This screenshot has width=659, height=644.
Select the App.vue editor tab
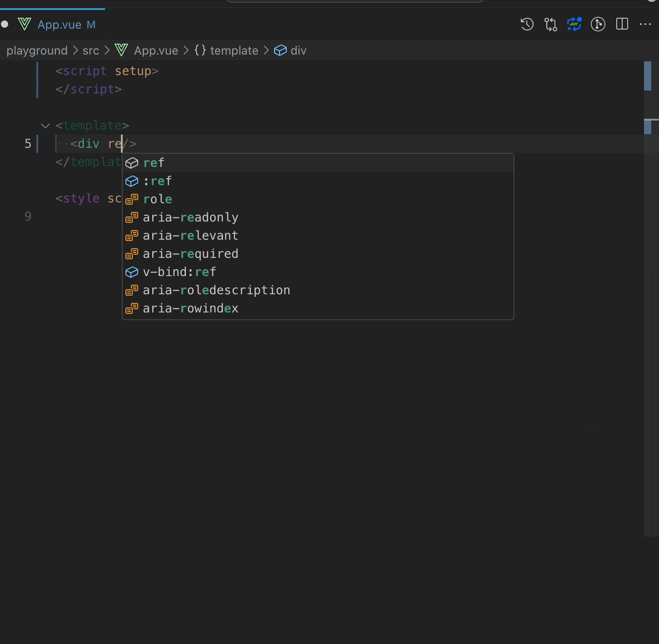pyautogui.click(x=59, y=25)
